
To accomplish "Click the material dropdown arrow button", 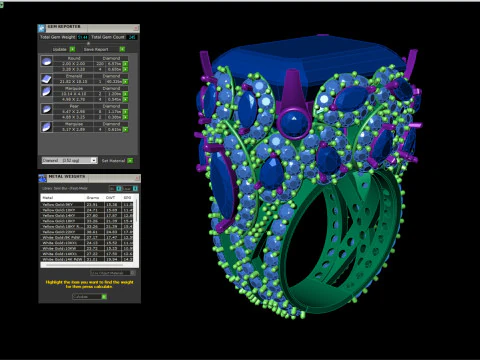I will (94, 160).
